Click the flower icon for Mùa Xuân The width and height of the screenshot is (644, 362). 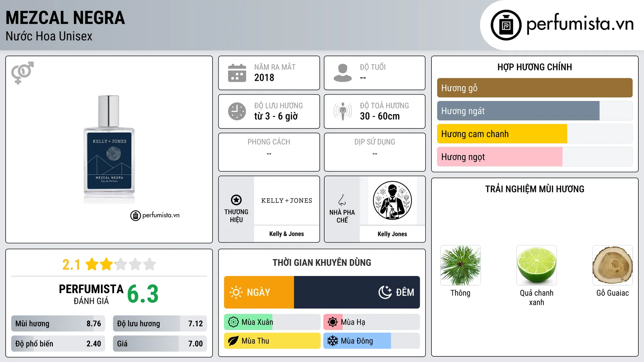point(233,322)
